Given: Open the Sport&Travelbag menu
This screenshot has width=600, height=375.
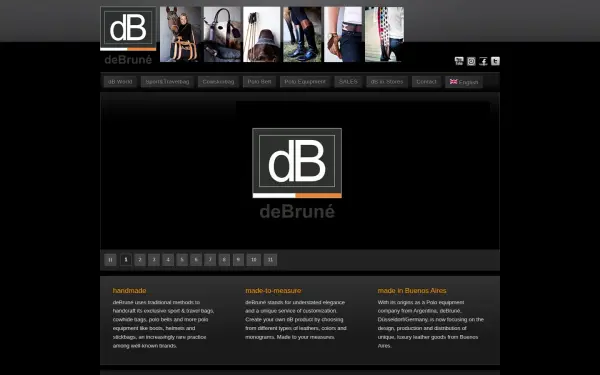Looking at the screenshot, I should click(x=167, y=82).
